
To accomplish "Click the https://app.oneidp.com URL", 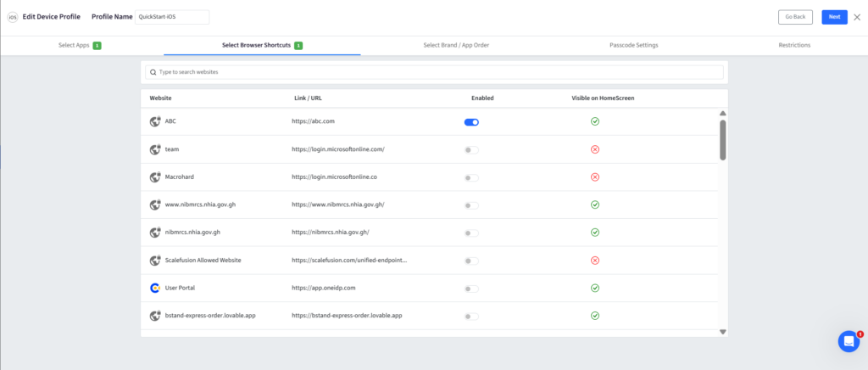I will click(x=323, y=288).
